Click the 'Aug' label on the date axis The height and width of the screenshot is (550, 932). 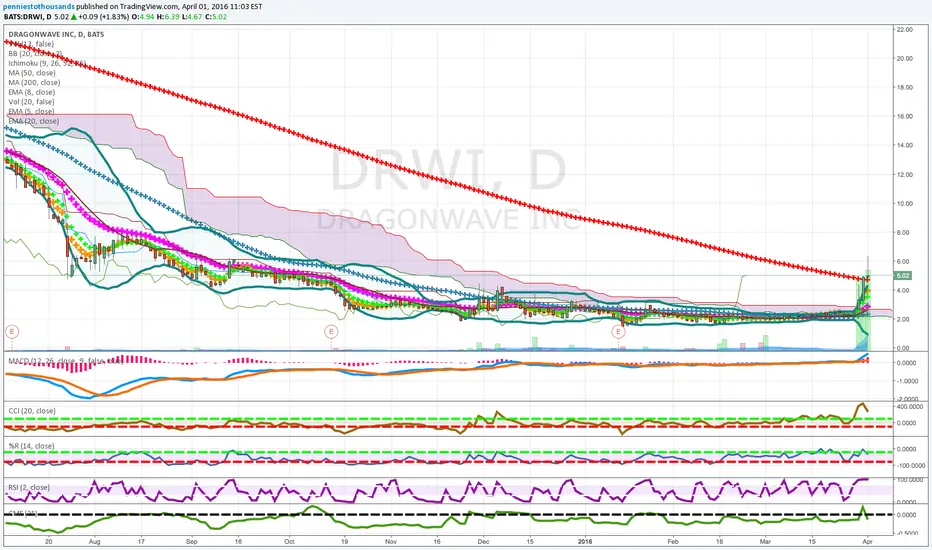coord(94,542)
